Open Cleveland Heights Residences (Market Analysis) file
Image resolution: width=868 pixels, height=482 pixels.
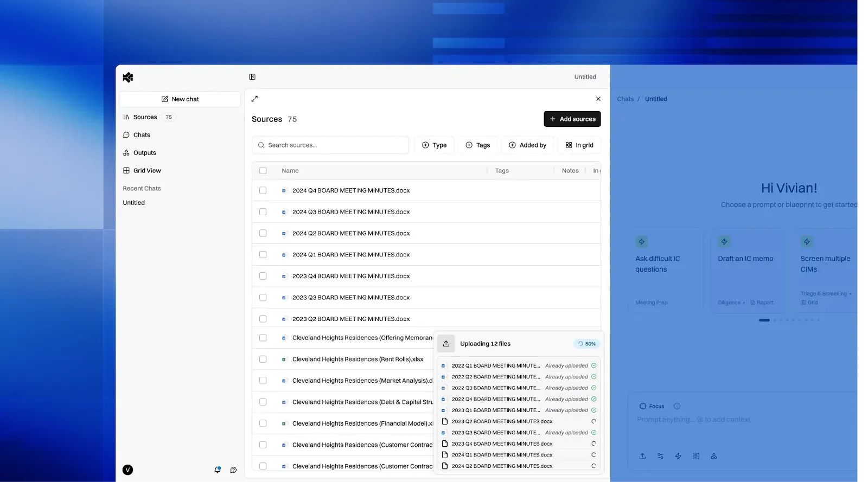tap(362, 381)
